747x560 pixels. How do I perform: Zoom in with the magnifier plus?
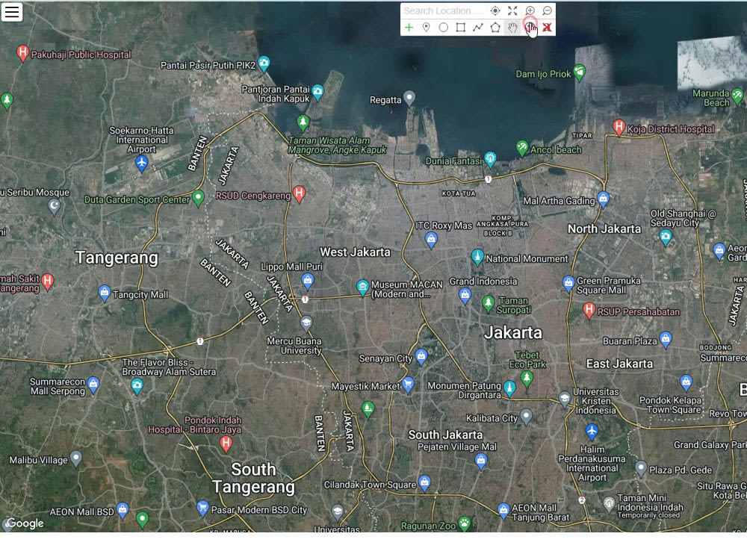pyautogui.click(x=530, y=10)
